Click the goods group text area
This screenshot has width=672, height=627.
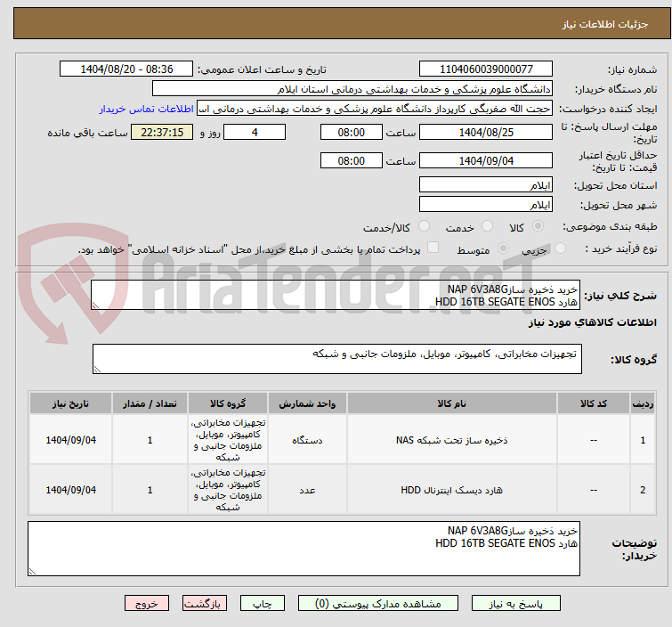click(x=336, y=359)
